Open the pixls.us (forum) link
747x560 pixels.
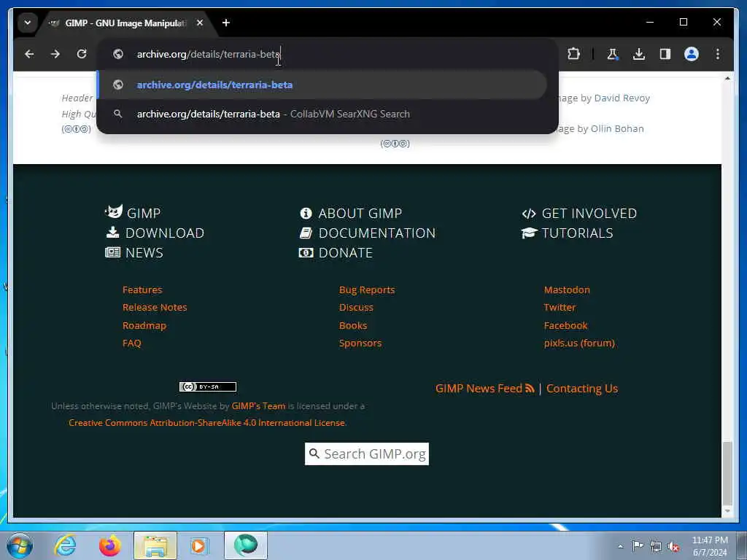(x=579, y=343)
